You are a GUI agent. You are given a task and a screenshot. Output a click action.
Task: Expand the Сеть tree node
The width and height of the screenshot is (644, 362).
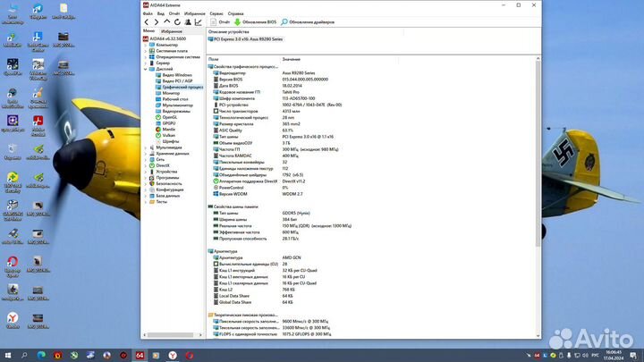pyautogui.click(x=146, y=159)
